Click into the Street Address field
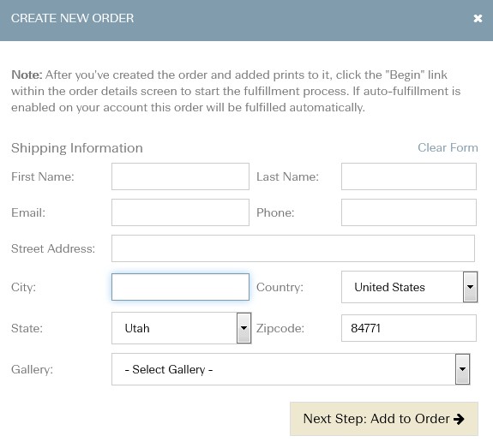The image size is (493, 448). pyautogui.click(x=293, y=248)
